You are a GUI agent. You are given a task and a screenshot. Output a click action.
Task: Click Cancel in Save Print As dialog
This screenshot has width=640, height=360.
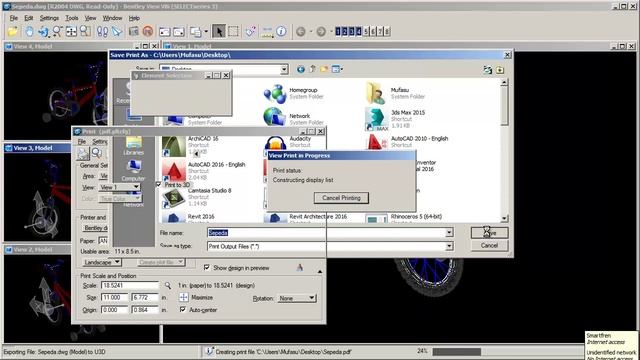click(x=489, y=245)
